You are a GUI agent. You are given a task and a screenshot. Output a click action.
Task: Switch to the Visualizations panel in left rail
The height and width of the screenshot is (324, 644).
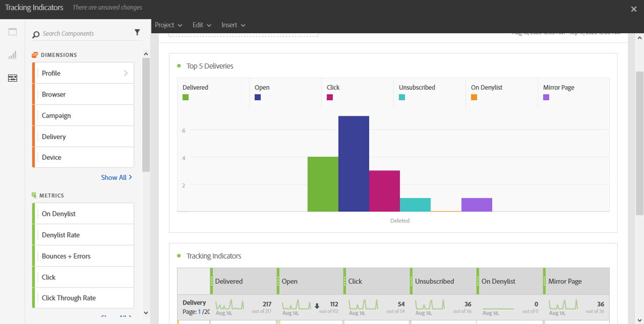click(12, 54)
